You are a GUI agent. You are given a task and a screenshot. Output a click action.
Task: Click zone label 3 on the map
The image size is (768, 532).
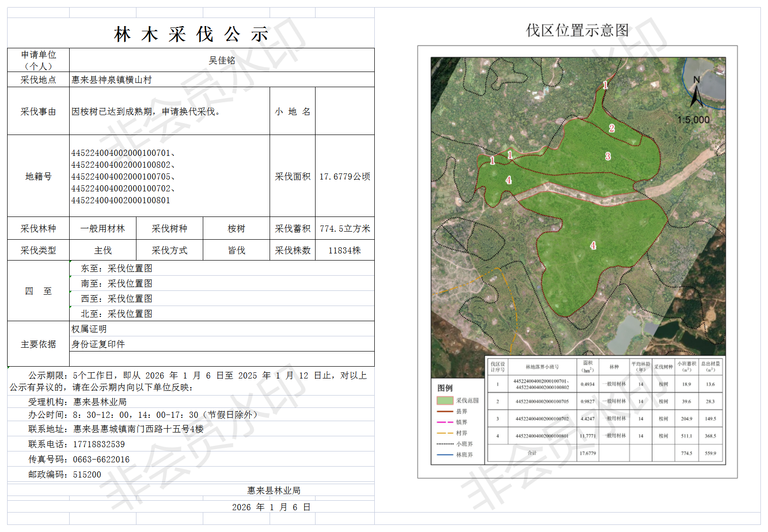click(608, 156)
